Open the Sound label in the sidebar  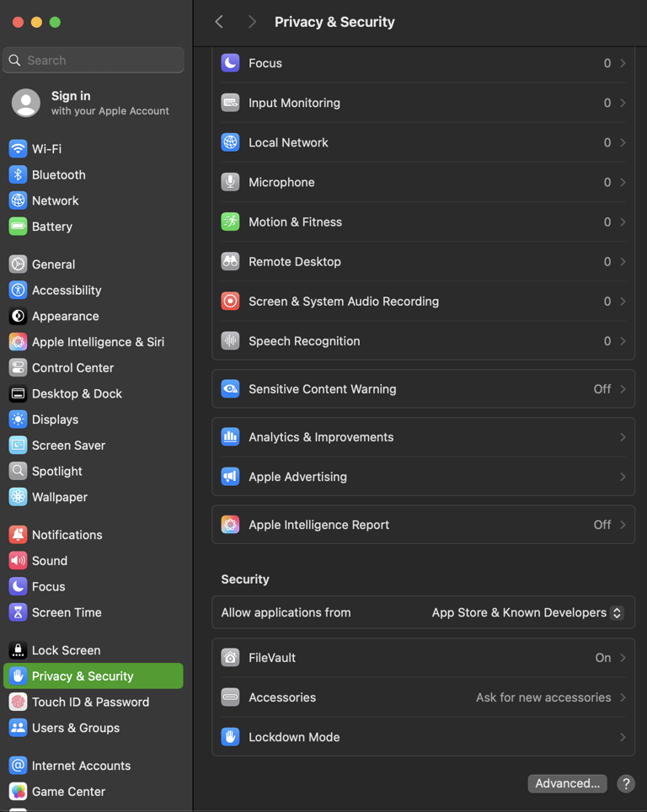(x=50, y=561)
